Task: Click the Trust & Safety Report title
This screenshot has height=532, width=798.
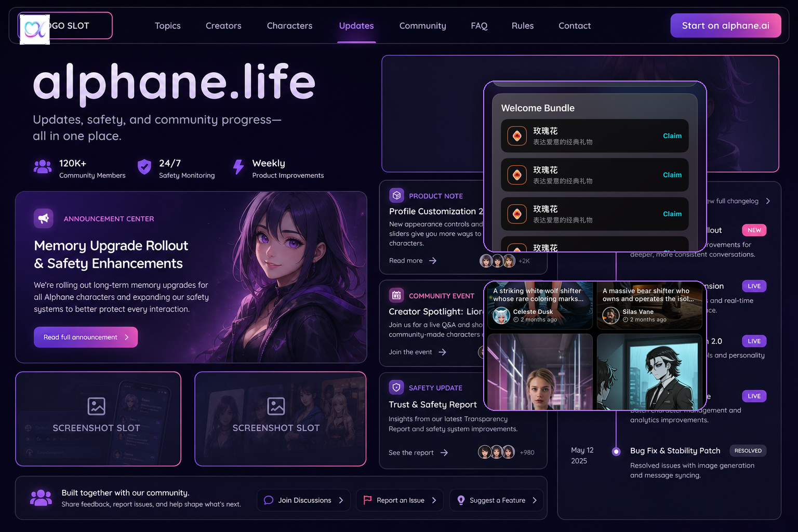Action: pyautogui.click(x=433, y=405)
